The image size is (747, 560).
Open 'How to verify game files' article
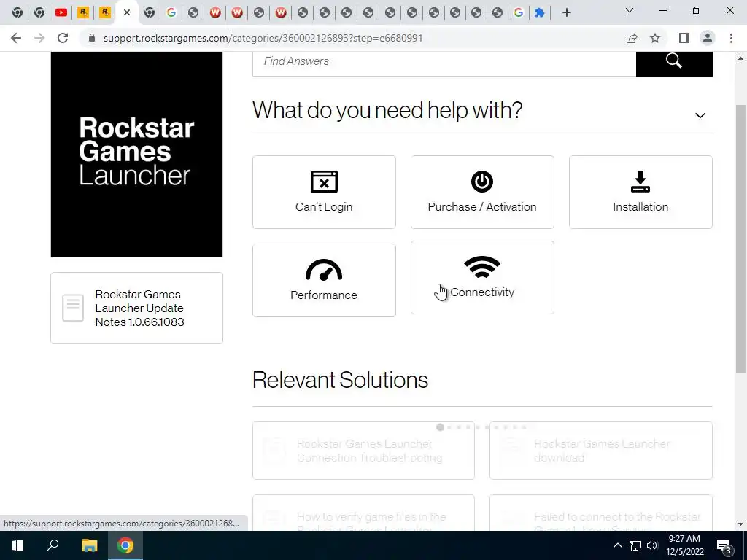[363, 513]
